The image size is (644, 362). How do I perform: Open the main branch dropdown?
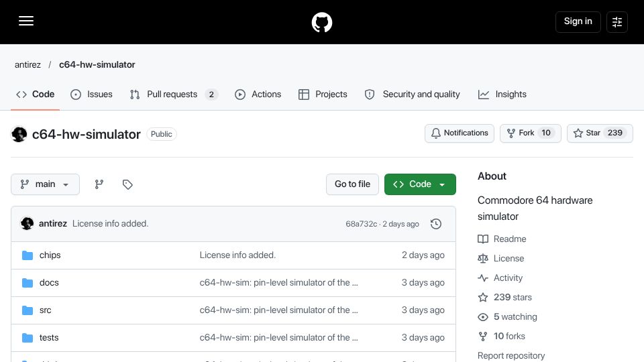click(x=45, y=184)
